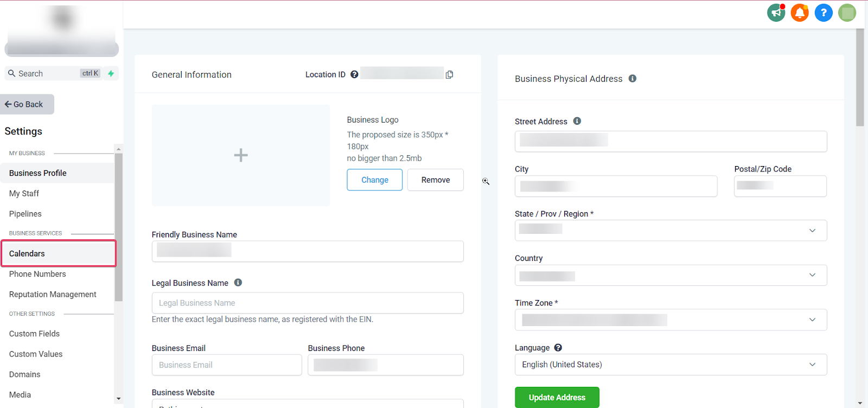Copy the Location ID
Image resolution: width=868 pixels, height=408 pixels.
449,75
